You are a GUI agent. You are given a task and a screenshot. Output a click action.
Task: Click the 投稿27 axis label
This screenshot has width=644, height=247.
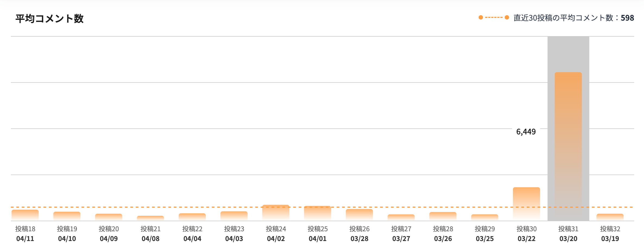401,229
